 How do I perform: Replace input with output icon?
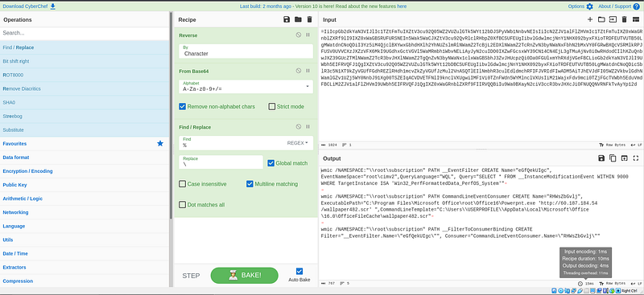pos(625,158)
